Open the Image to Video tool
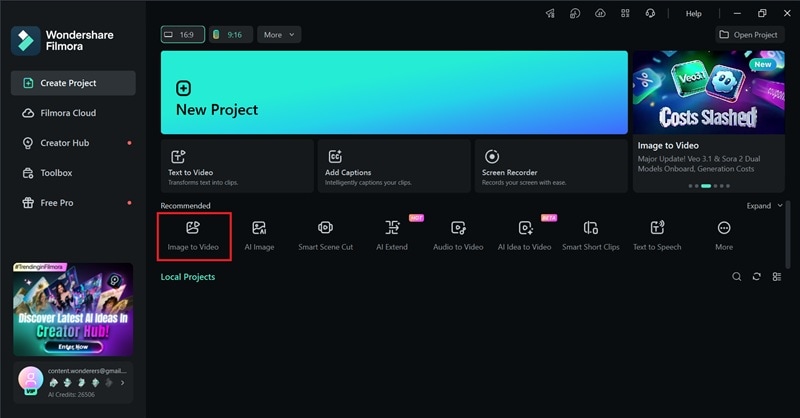 point(193,236)
